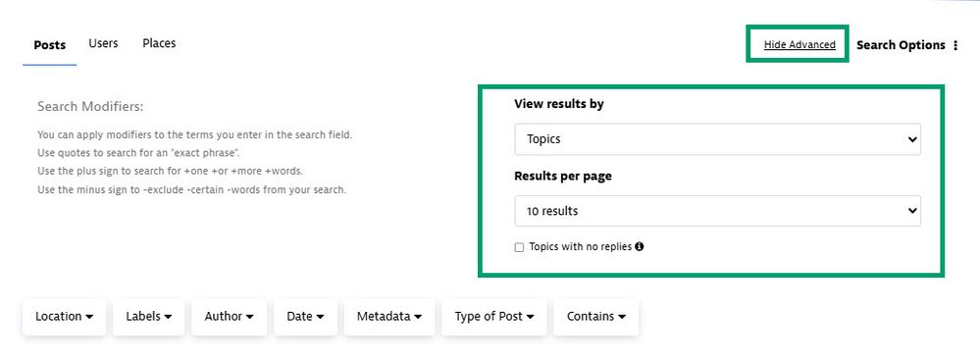Click the Search Options label
This screenshot has height=363, width=980.
pos(901,45)
